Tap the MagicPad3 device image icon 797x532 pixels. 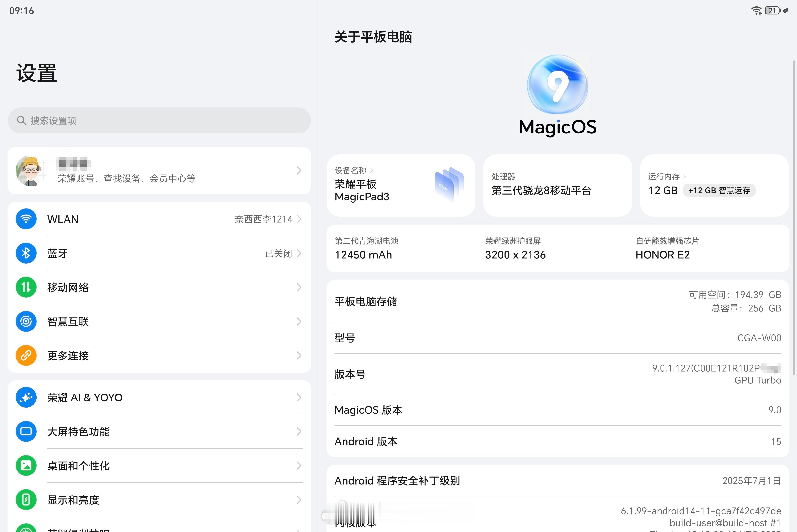[x=449, y=185]
